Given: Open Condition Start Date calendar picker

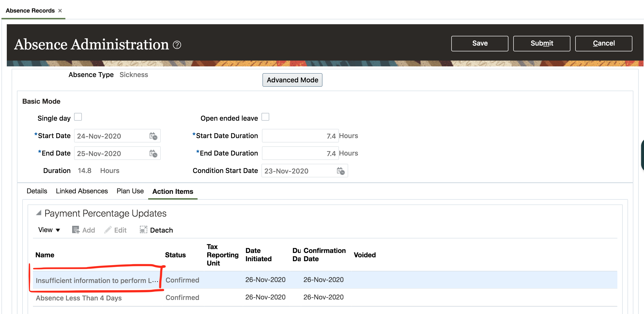Looking at the screenshot, I should [340, 171].
